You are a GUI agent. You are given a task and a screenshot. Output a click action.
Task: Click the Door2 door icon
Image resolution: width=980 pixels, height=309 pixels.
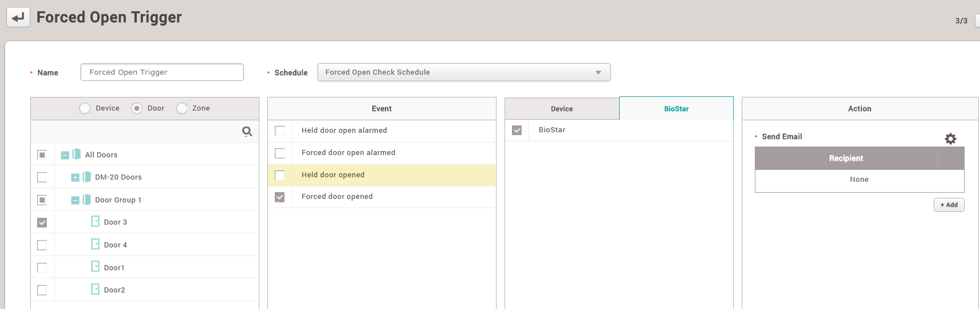pos(95,290)
